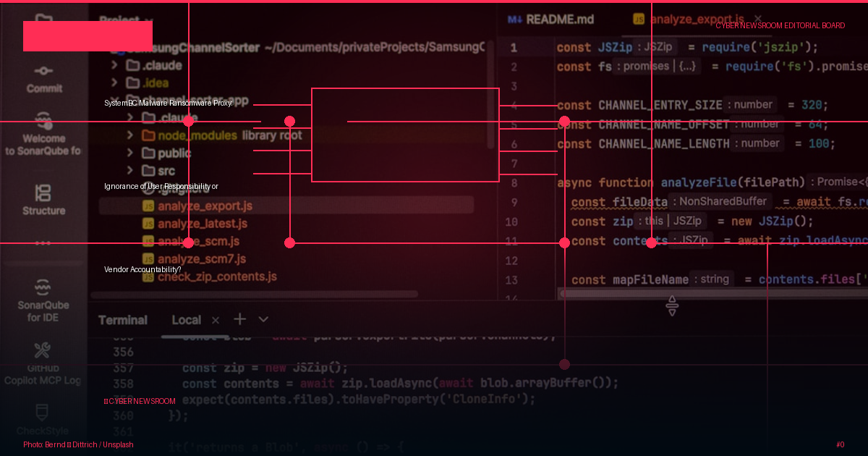The width and height of the screenshot is (868, 456).
Task: Show more tool windows ellipsis
Action: tap(43, 243)
